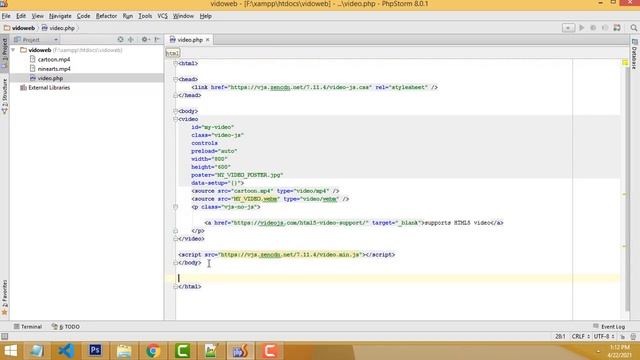Screen dimensions: 640x360
Task: Collapse the head tag fold marker
Action: pos(175,80)
